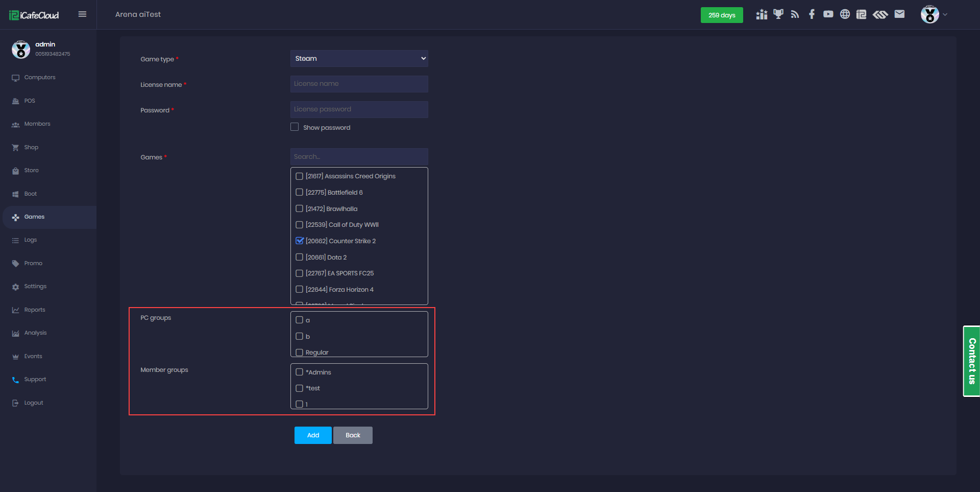This screenshot has height=492, width=980.
Task: Open the RSS feed icon
Action: [795, 14]
